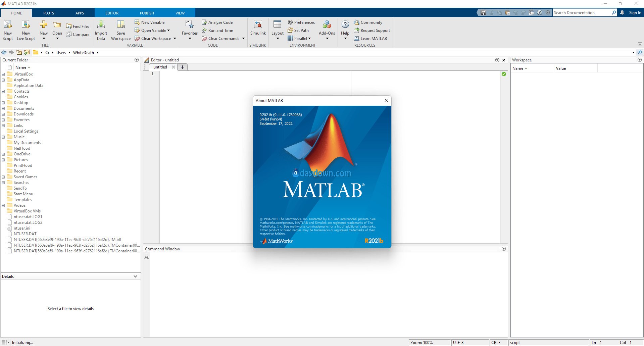Click the search icon in the address bar
Viewport: 644px width, 346px height.
(x=640, y=53)
